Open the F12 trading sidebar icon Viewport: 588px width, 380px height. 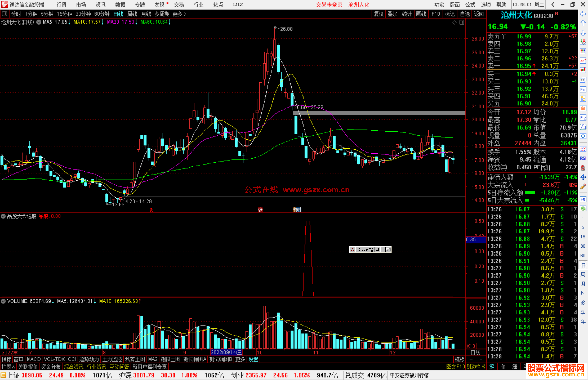pyautogui.click(x=583, y=118)
